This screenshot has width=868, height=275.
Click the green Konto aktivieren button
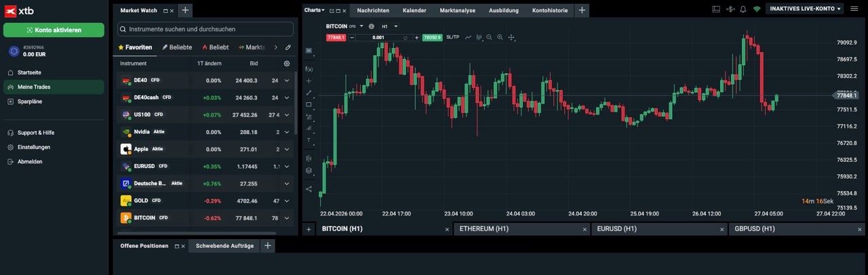coord(54,30)
